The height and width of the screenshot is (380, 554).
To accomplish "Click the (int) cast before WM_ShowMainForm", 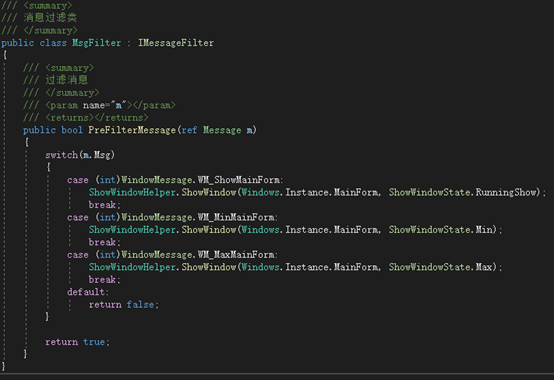I will (108, 180).
